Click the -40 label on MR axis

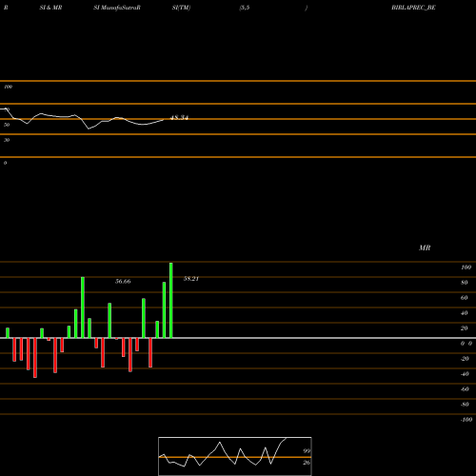pos(465,374)
